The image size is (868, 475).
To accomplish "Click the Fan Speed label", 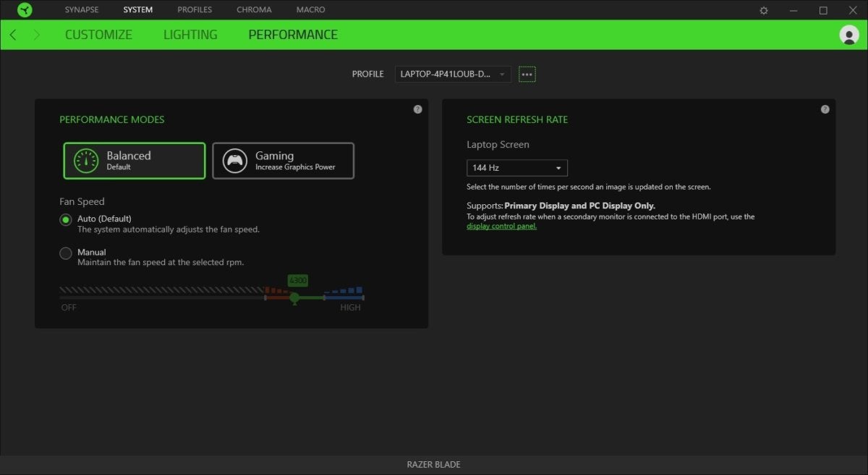I will click(x=82, y=201).
